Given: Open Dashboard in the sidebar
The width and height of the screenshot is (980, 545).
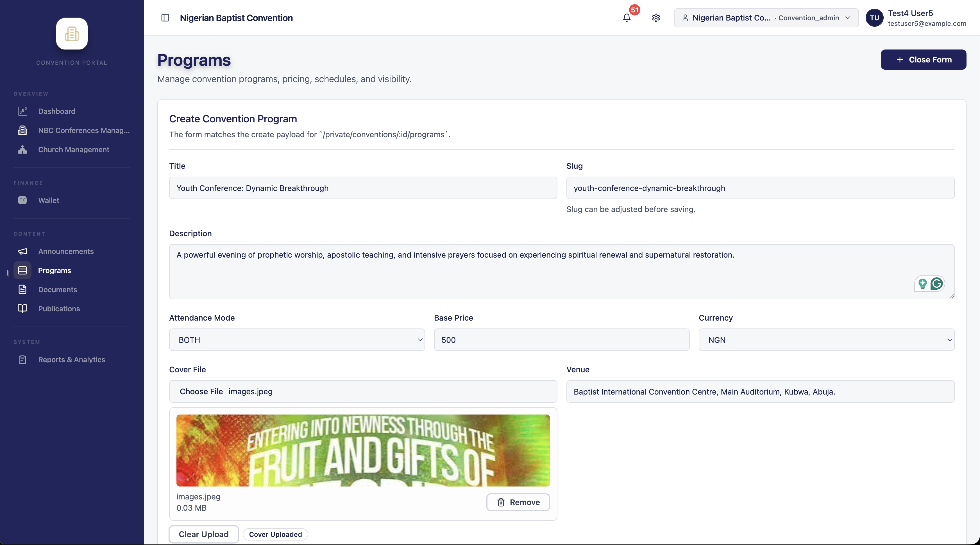Looking at the screenshot, I should click(x=57, y=111).
